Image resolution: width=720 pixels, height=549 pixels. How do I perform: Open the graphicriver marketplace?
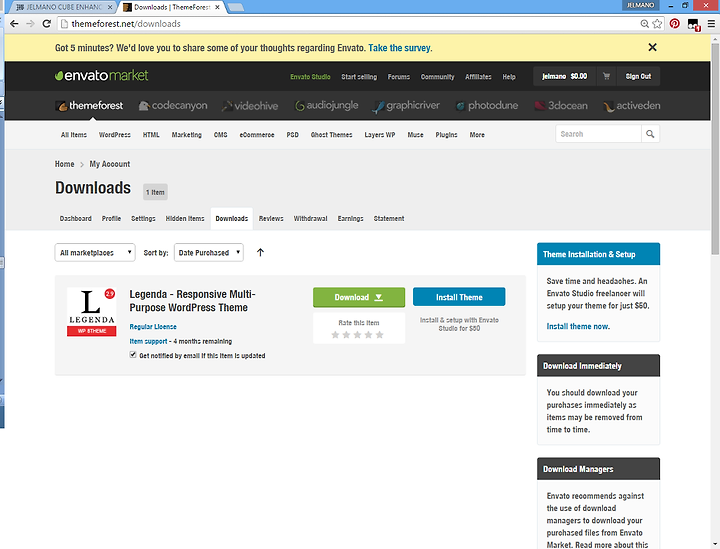click(x=406, y=106)
